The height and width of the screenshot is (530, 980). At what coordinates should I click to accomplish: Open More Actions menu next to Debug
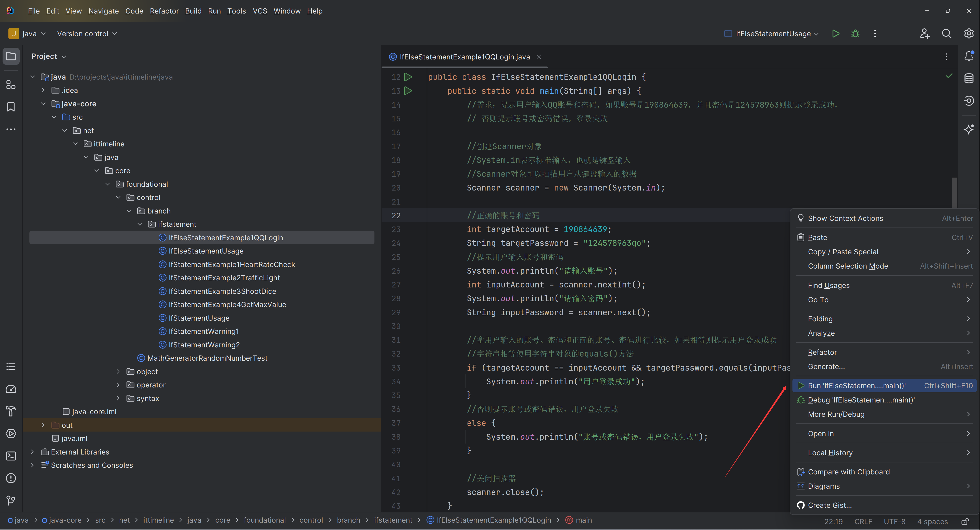tap(875, 33)
